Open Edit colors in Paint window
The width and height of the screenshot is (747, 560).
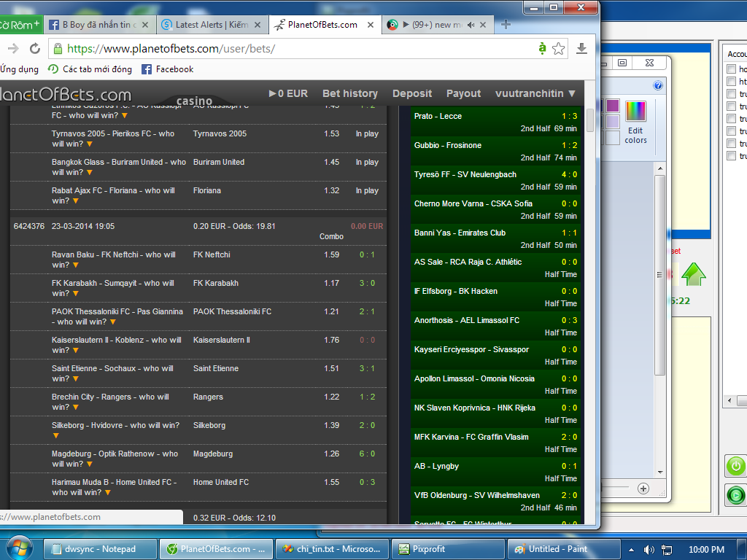pos(635,122)
